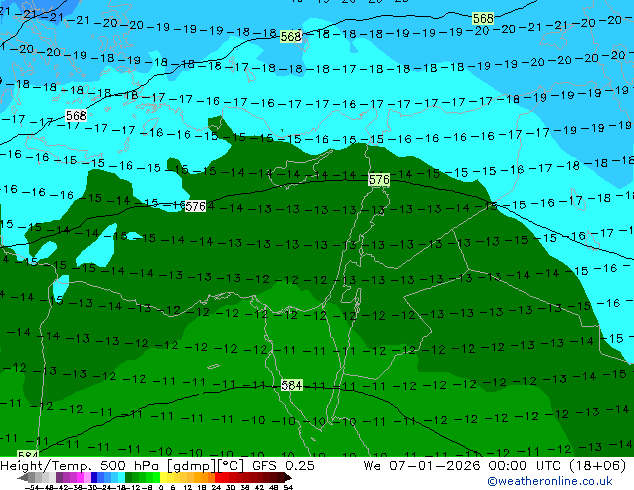Pick the bright red swatch on the scale
Image resolution: width=634 pixels, height=490 pixels.
(218, 477)
